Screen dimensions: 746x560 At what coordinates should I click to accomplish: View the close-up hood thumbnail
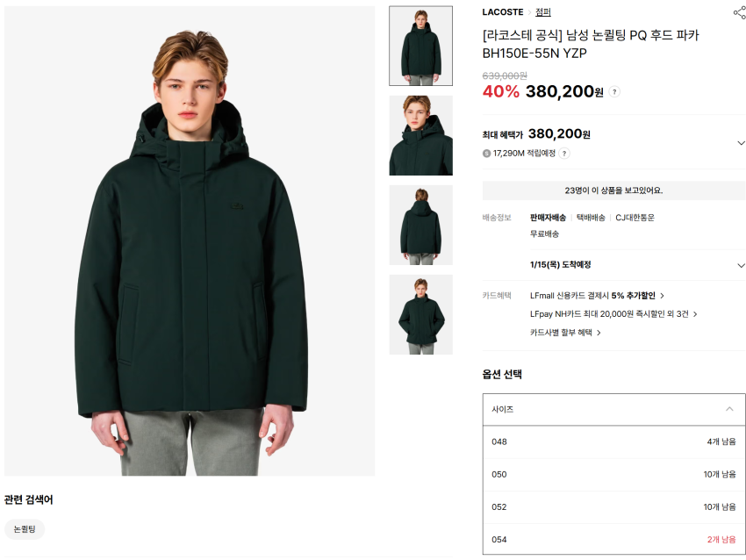coord(421,135)
